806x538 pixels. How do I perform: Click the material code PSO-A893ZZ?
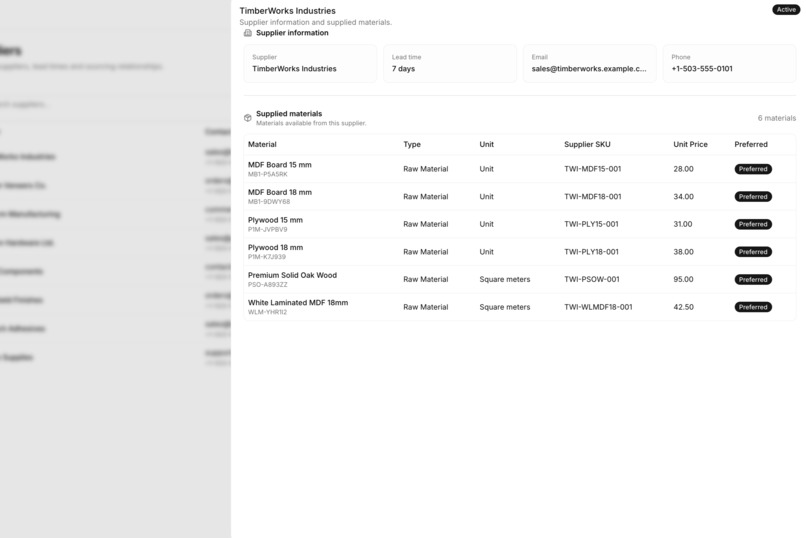(x=267, y=285)
